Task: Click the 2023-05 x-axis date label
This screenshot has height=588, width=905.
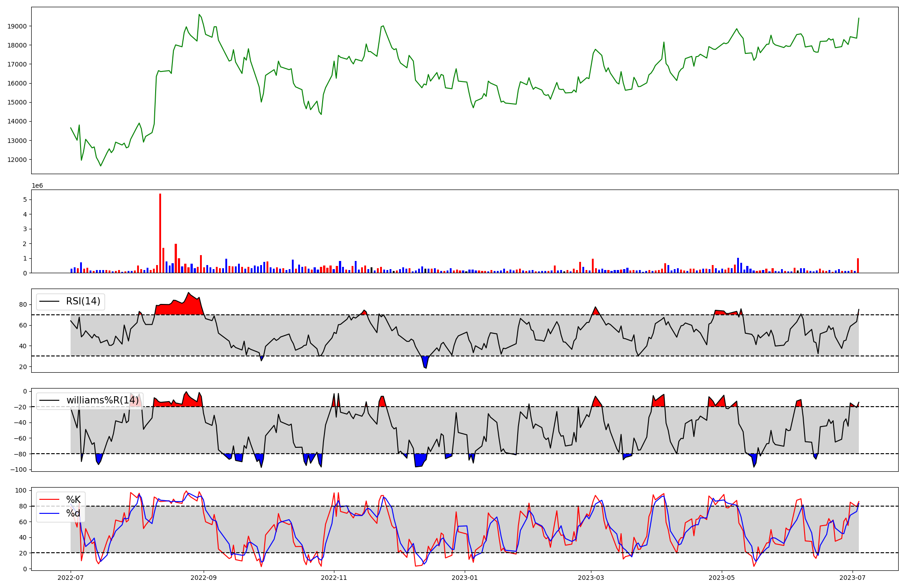Action: pos(721,578)
